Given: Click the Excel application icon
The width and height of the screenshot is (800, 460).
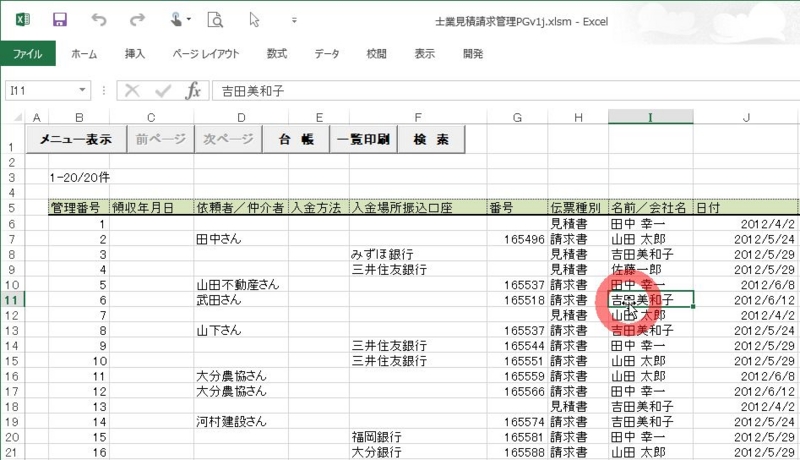Looking at the screenshot, I should [22, 20].
